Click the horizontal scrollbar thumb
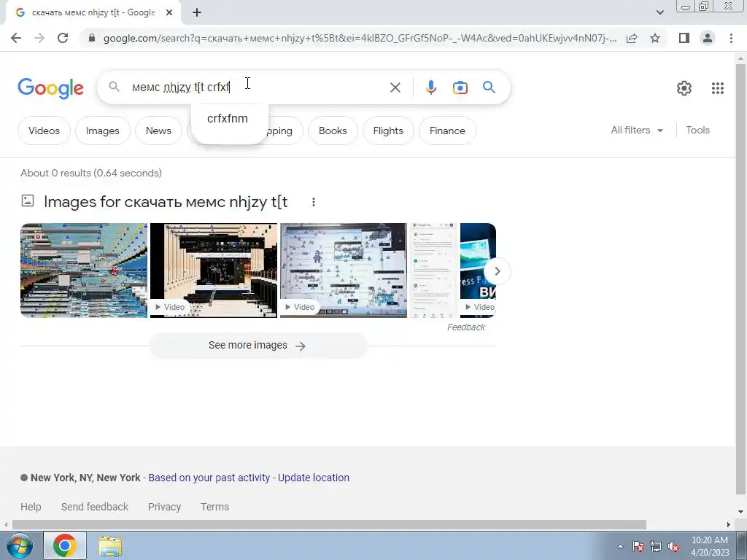This screenshot has width=747, height=560. 329,525
